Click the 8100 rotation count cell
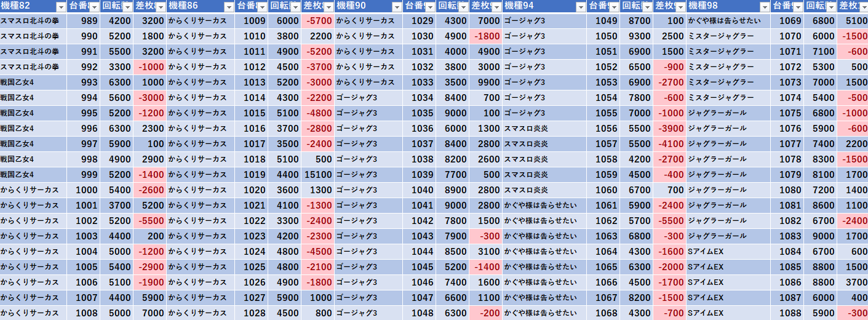Viewport: 868px width, 320px height. (x=821, y=175)
